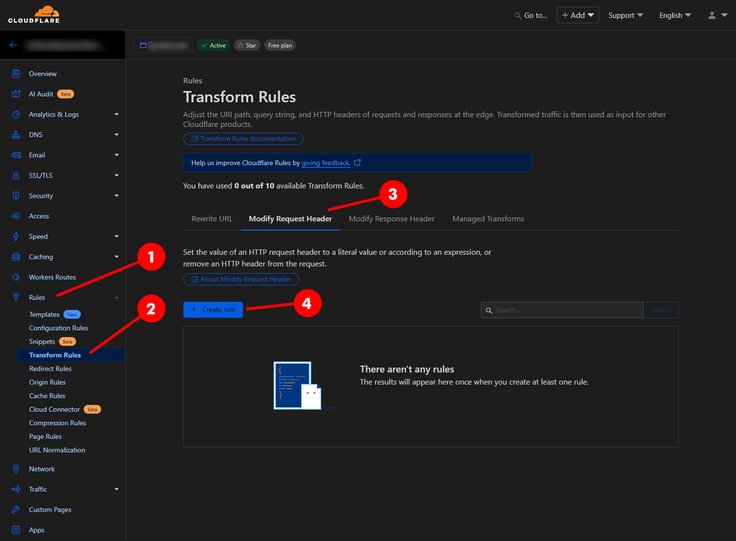Click the Free plan badge

[280, 46]
